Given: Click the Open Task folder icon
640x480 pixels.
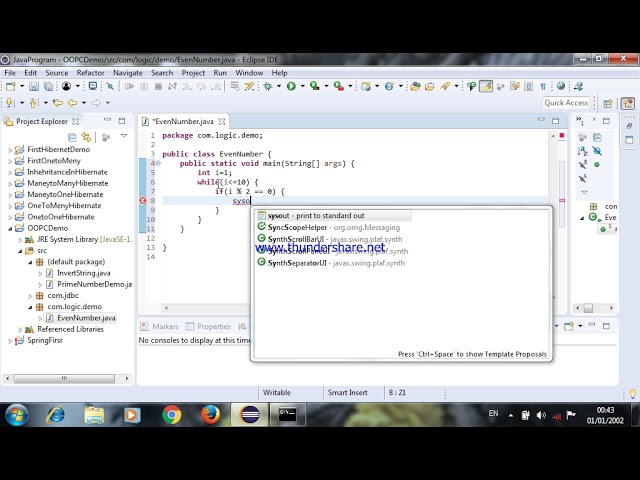Looking at the screenshot, I should tap(429, 86).
